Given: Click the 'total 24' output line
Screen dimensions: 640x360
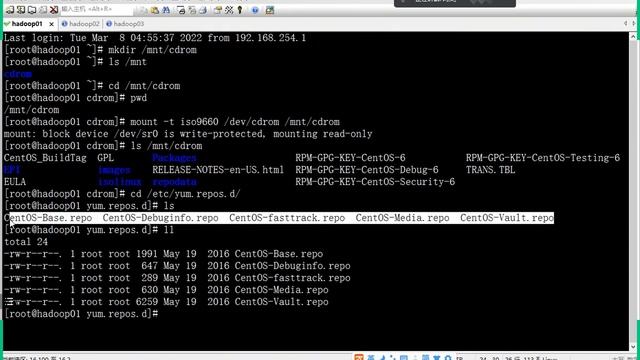Looking at the screenshot, I should pyautogui.click(x=26, y=242).
